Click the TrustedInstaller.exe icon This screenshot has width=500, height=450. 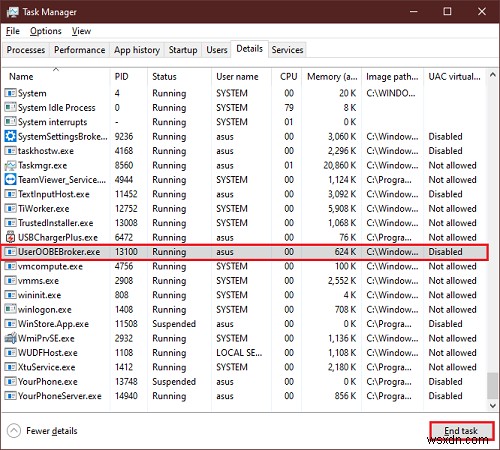pos(10,223)
